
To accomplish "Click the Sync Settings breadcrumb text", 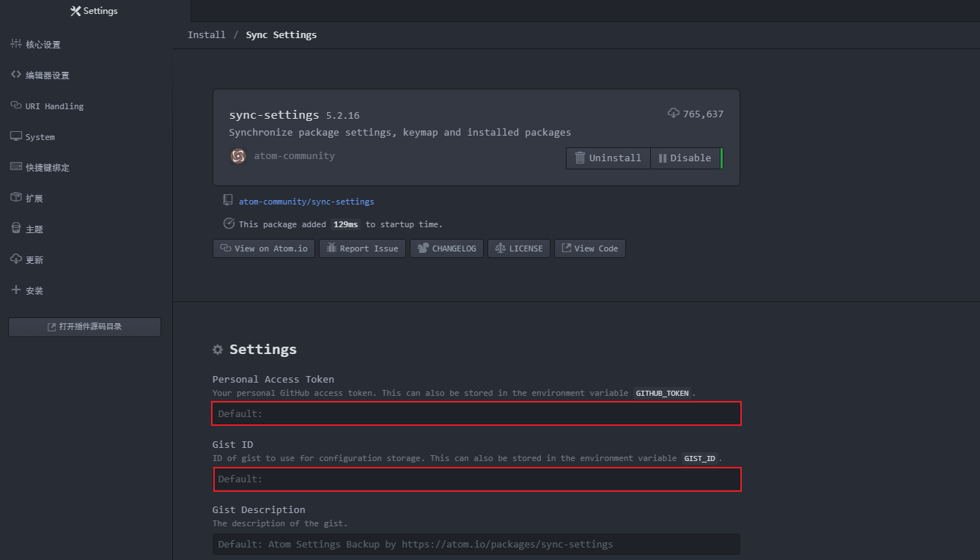I will pos(281,35).
